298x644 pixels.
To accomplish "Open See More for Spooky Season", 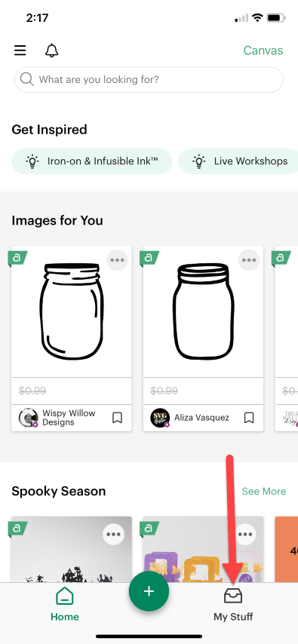I will tap(264, 491).
